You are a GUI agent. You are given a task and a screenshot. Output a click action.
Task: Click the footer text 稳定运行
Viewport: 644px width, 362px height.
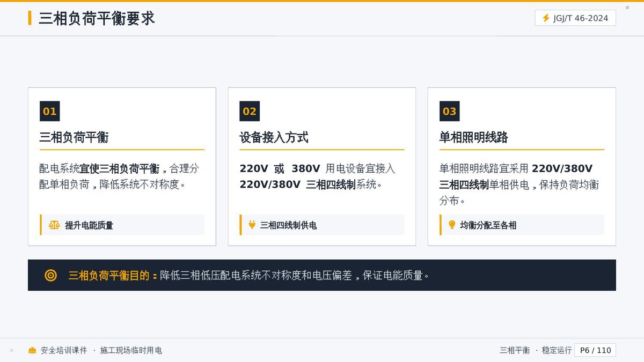pos(557,350)
